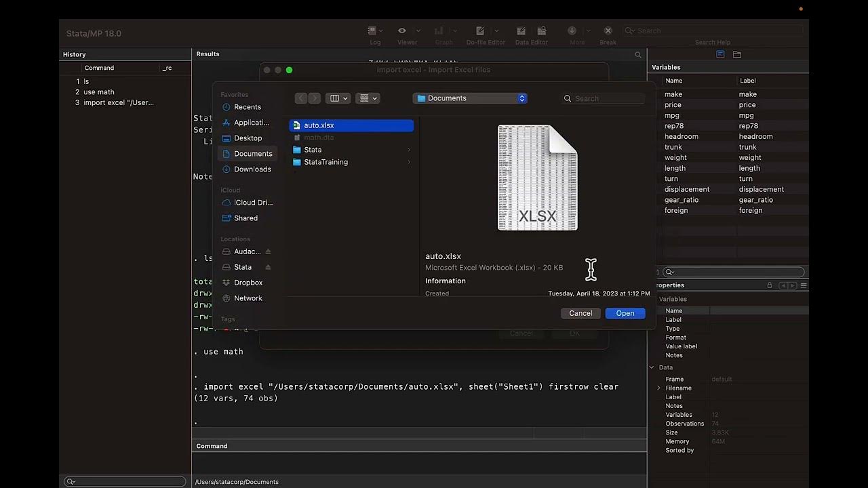Open the Data Browser magnifier icon
This screenshot has width=868, height=488.
tap(542, 30)
